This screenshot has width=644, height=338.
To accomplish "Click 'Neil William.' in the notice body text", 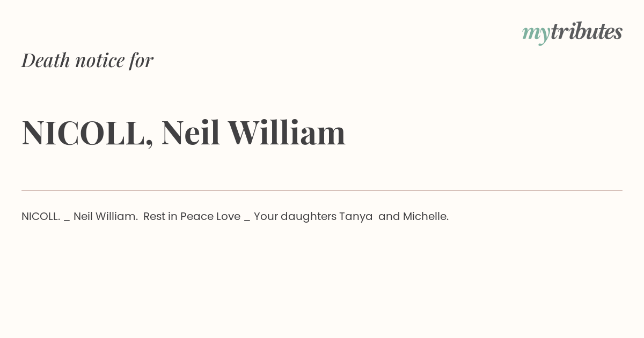I will click(106, 216).
